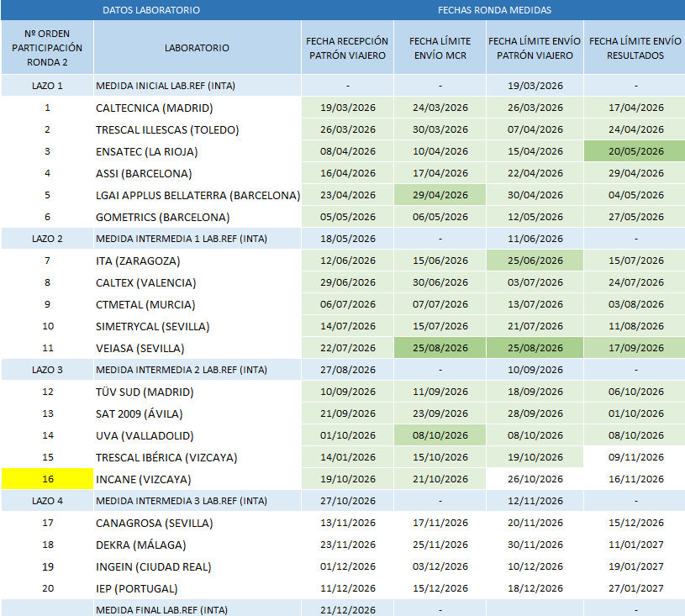
Task: Click the 'GOMETRICS (BARCELONA)' laboratory cell
Action: coord(197,217)
